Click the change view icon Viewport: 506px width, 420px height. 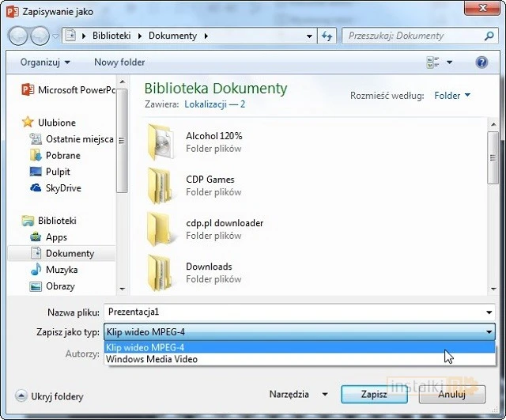pos(432,62)
